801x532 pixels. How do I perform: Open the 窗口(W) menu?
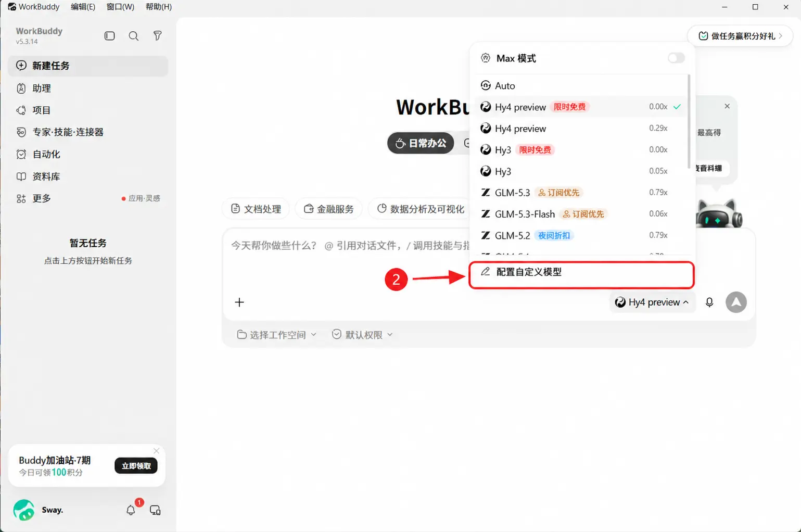pyautogui.click(x=120, y=7)
